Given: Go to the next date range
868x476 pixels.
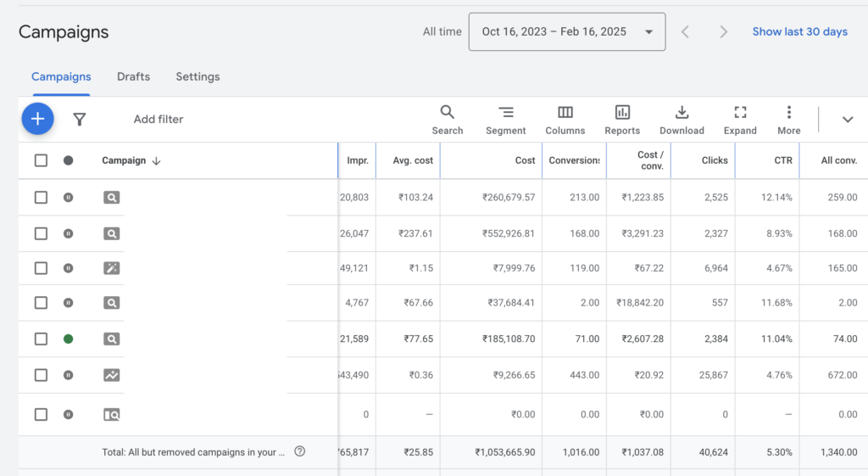Looking at the screenshot, I should (723, 31).
